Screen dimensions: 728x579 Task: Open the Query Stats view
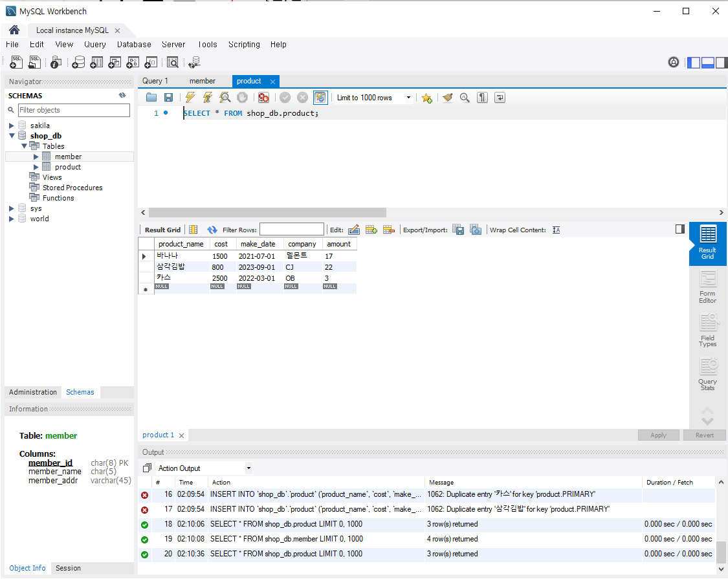click(x=707, y=374)
